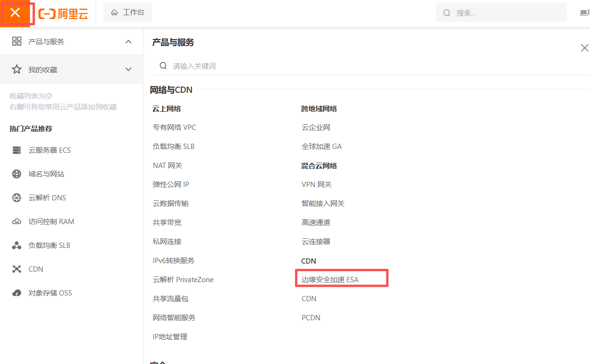This screenshot has width=590, height=364.
Task: Click the sidebar CDN icon
Action: coord(17,269)
